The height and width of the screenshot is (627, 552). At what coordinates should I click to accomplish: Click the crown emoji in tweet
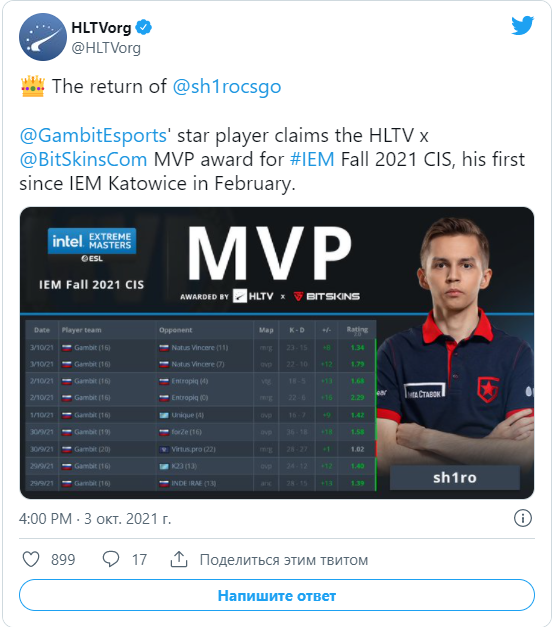point(32,86)
